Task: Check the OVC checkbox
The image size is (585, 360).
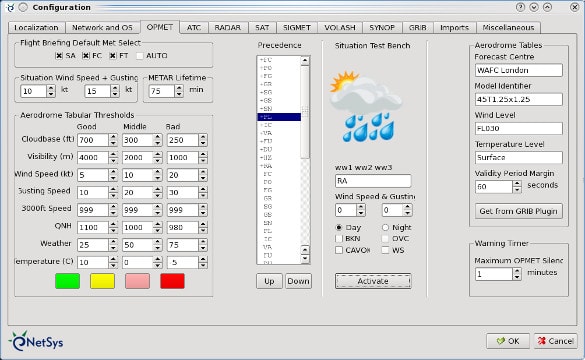Action: [385, 238]
